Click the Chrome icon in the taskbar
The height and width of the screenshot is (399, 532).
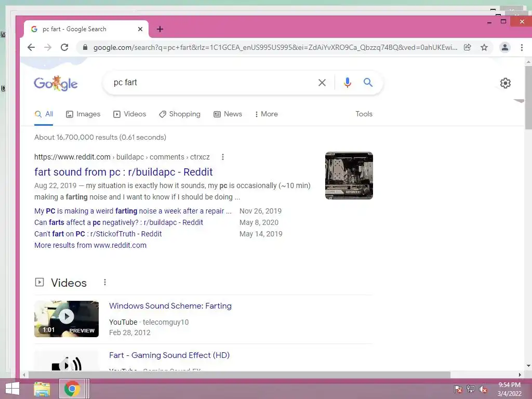72,389
